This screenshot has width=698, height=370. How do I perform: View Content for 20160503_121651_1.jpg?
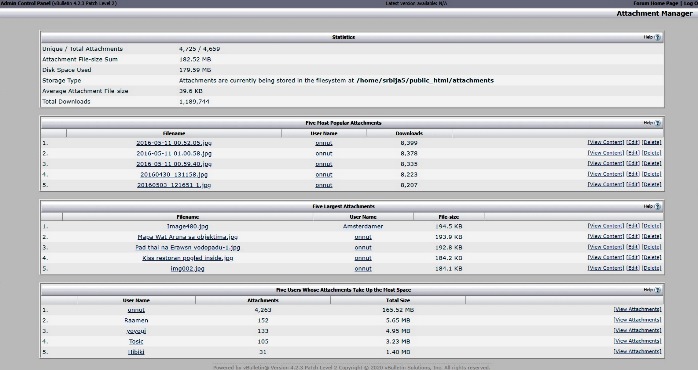(x=606, y=184)
